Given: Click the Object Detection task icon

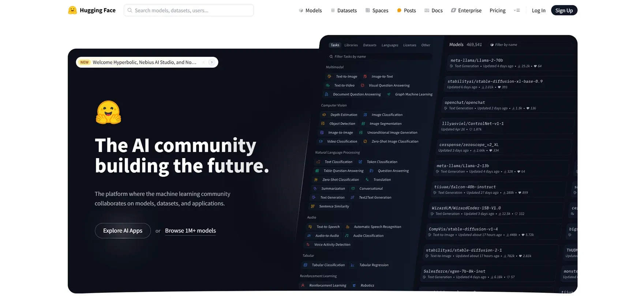Looking at the screenshot, I should click(323, 123).
